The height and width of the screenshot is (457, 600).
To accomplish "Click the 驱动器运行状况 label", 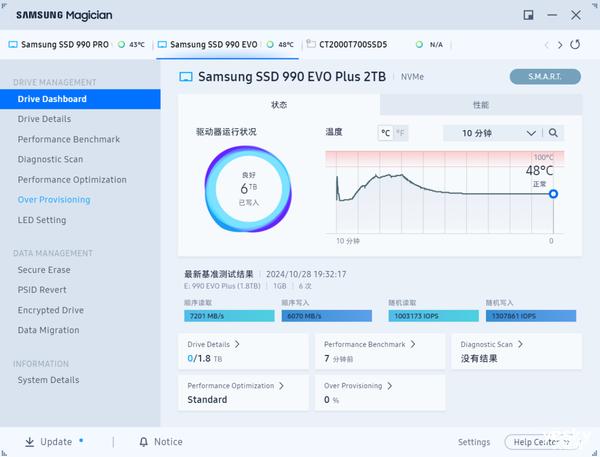I will pyautogui.click(x=226, y=132).
